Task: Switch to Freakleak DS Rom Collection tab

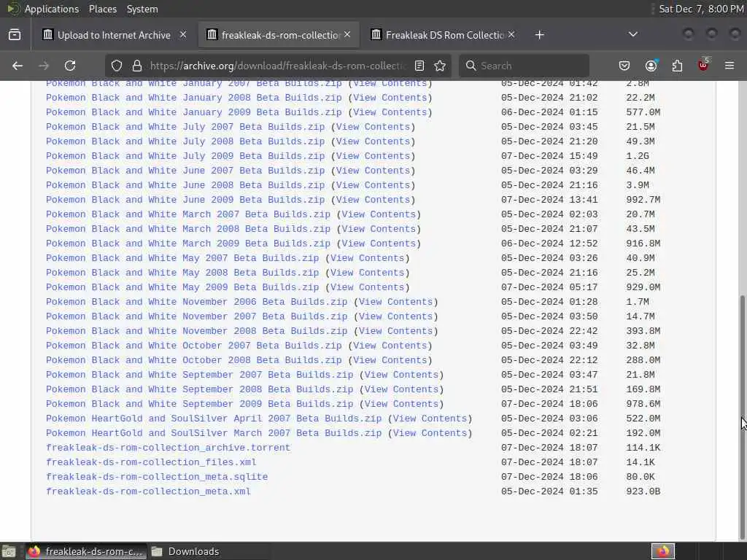Action: pos(442,35)
